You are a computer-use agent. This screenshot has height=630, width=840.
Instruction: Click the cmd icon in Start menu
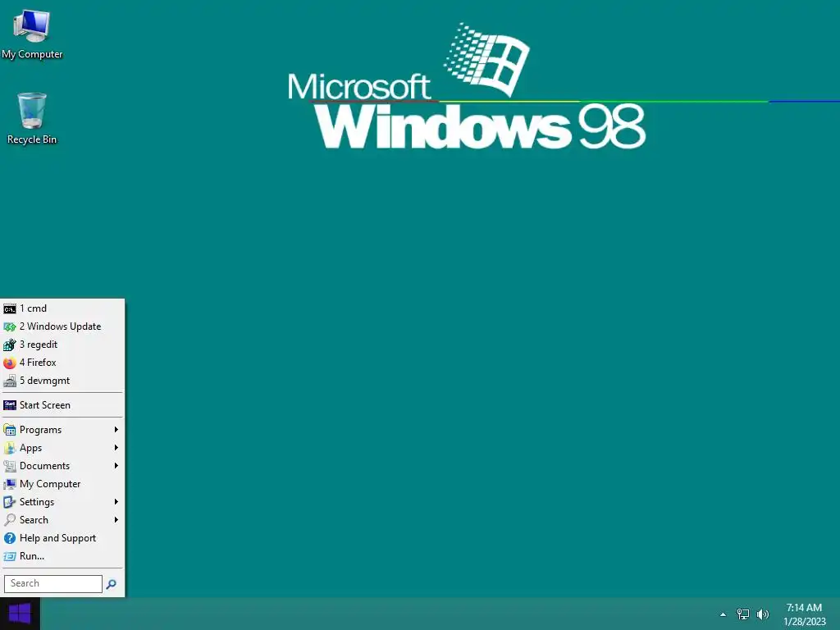click(x=10, y=308)
